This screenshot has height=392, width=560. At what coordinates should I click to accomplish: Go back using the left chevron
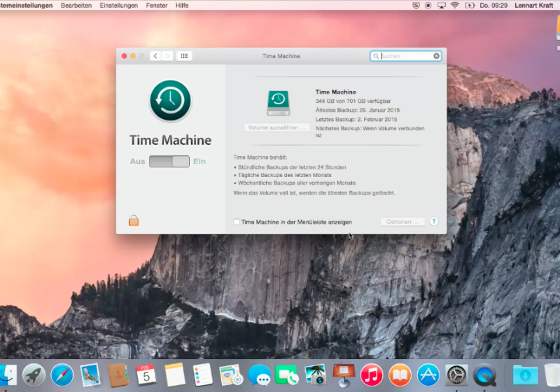(155, 56)
